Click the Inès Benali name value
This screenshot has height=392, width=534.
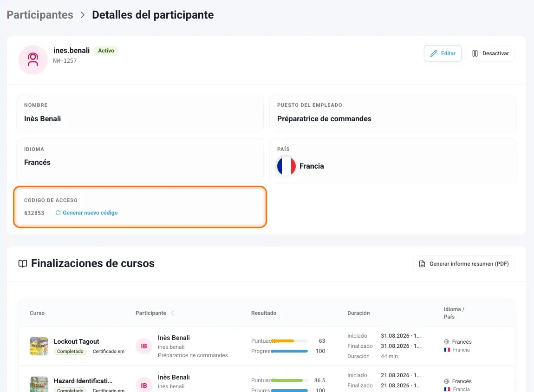(x=43, y=119)
